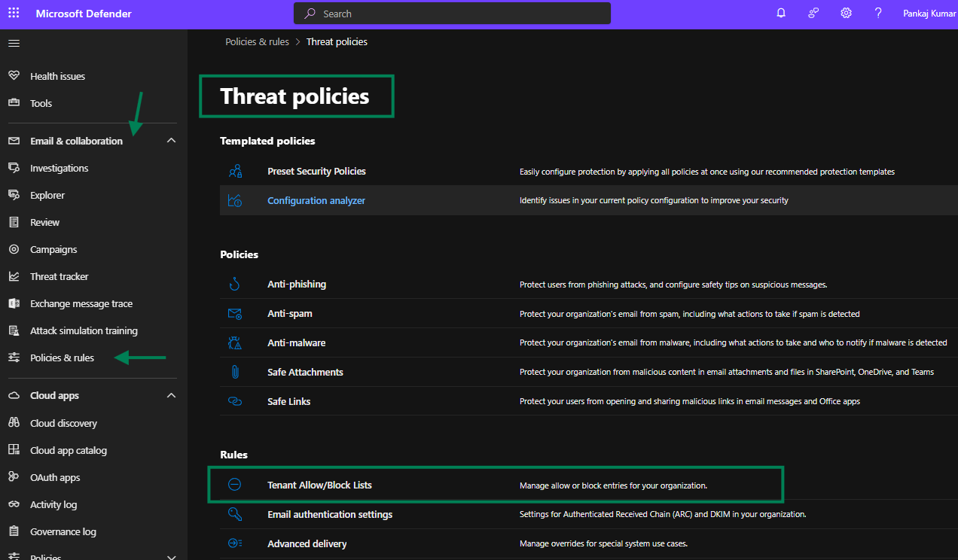Click the Tools toolbox icon
The height and width of the screenshot is (560, 958).
pos(14,103)
